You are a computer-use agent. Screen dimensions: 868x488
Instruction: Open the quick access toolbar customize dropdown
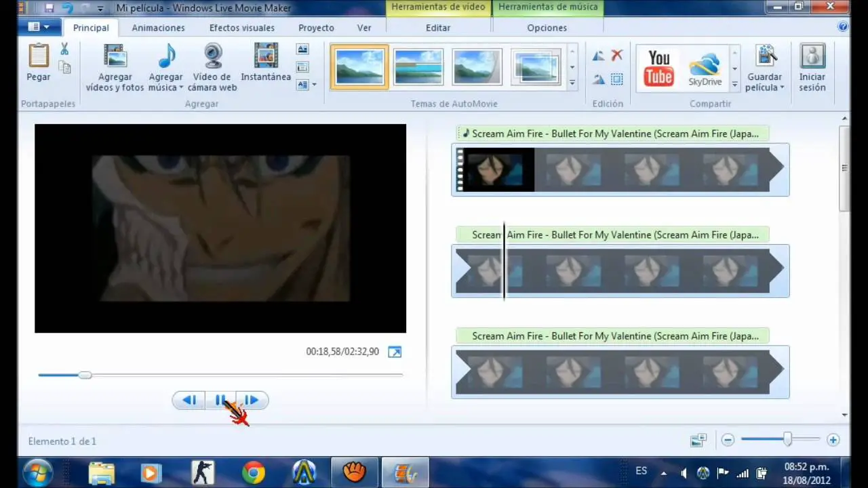tap(100, 9)
